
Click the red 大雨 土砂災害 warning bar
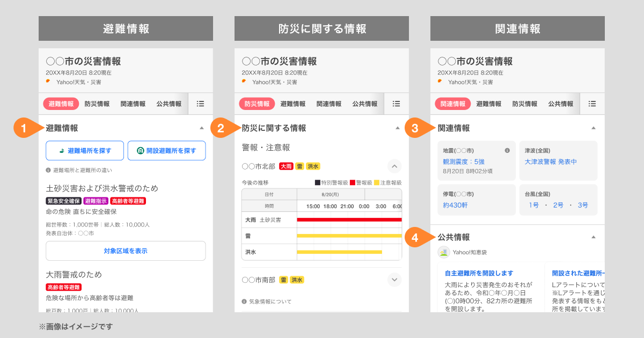click(x=349, y=218)
